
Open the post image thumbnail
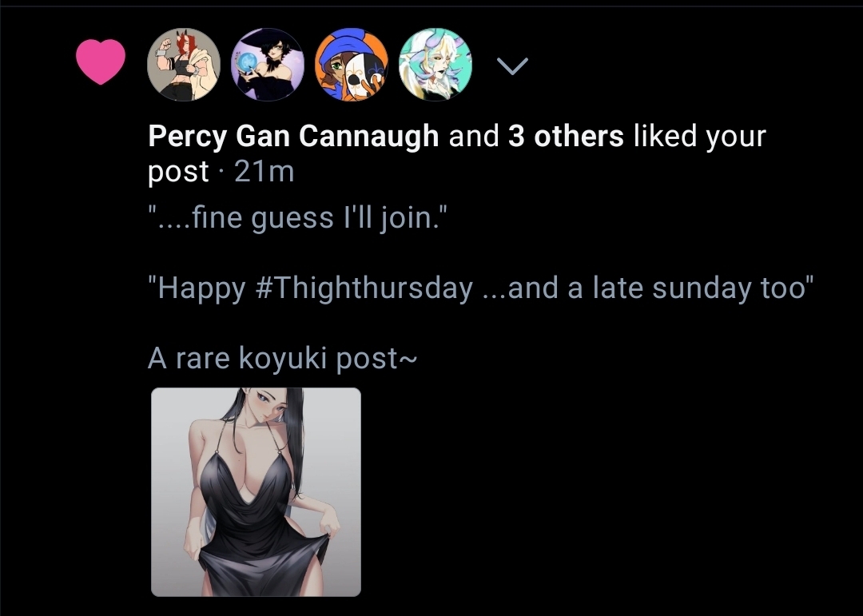click(x=256, y=492)
